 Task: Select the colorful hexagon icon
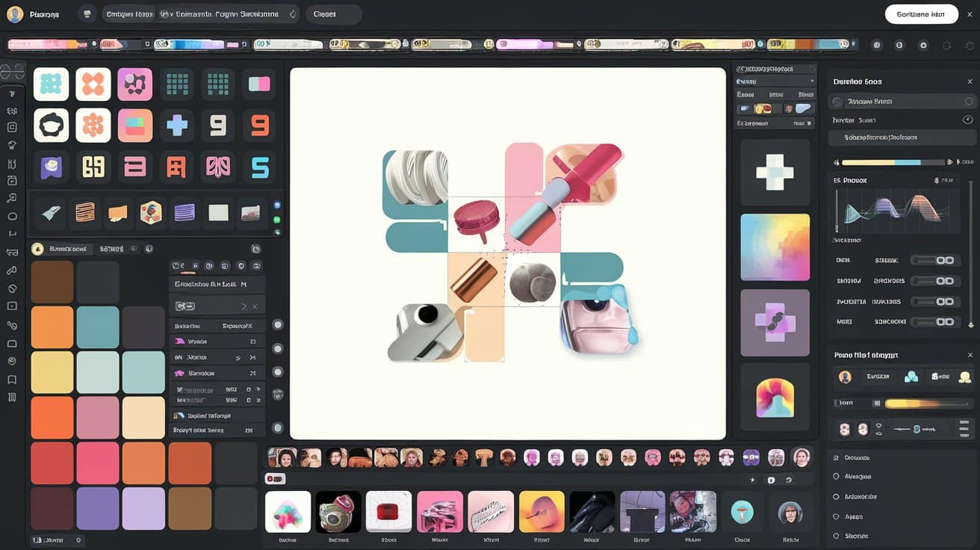(x=151, y=213)
